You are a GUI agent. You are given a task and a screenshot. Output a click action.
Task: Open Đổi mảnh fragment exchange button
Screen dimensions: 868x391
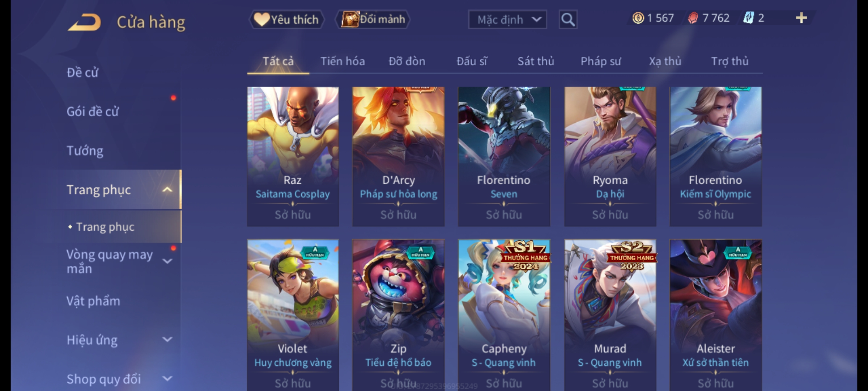373,20
